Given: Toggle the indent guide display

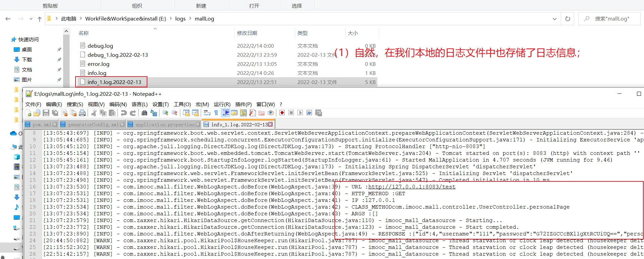Looking at the screenshot, I should click(x=226, y=113).
